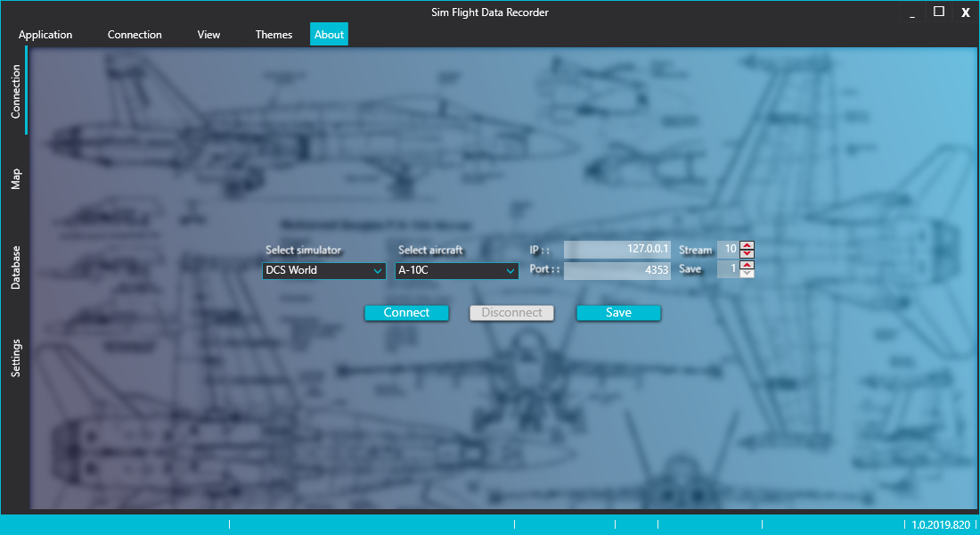Open the Connection menu
The image size is (980, 535).
[135, 35]
